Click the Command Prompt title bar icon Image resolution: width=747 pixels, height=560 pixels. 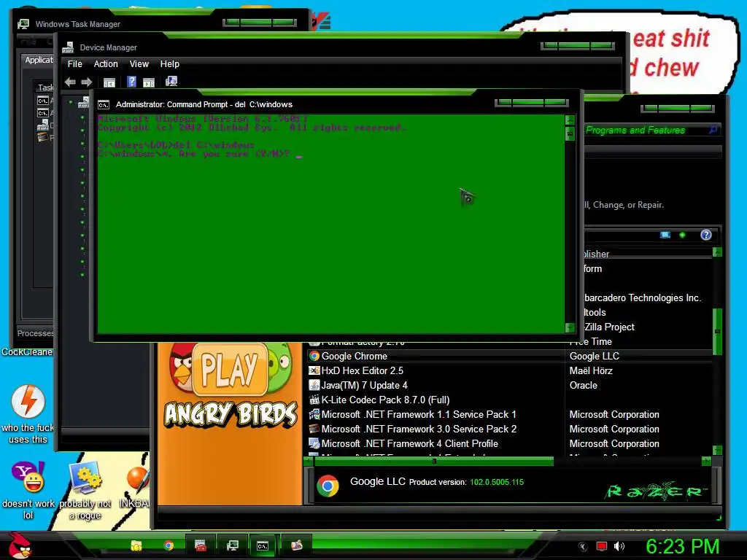104,105
